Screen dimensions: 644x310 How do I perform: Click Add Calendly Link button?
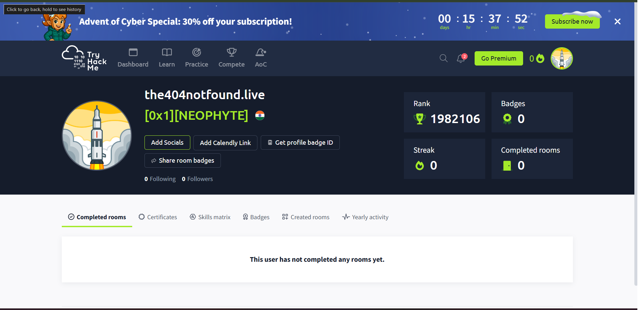(225, 143)
